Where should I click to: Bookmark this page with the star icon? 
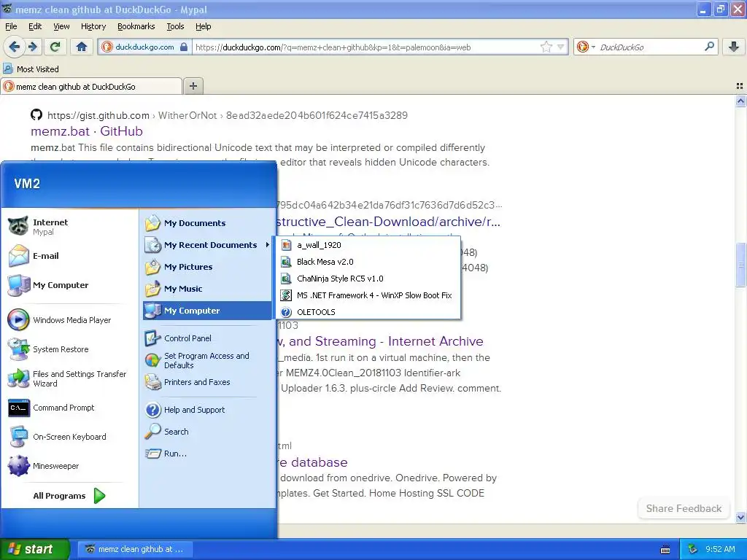pos(546,47)
